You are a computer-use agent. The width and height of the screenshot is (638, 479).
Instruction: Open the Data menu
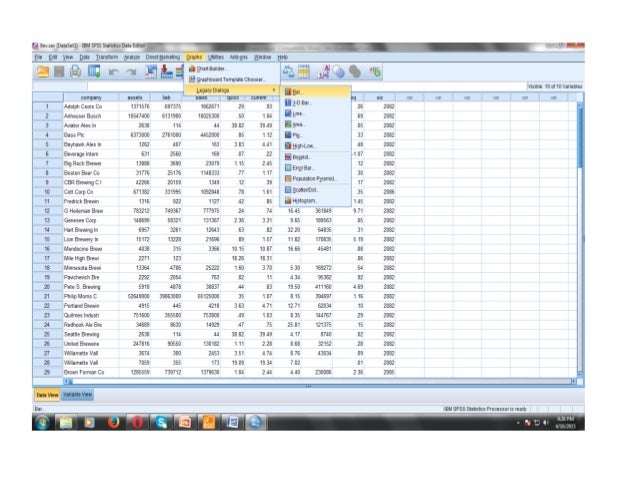[85, 57]
